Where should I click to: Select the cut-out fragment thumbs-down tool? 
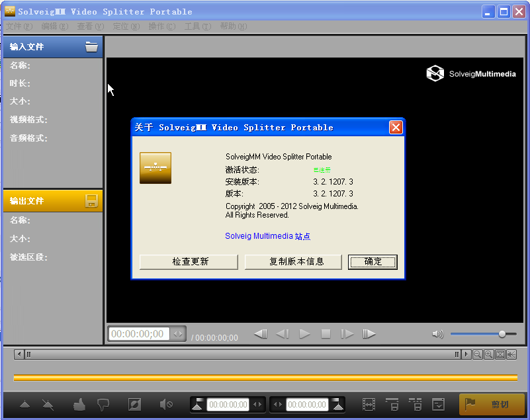coord(103,403)
